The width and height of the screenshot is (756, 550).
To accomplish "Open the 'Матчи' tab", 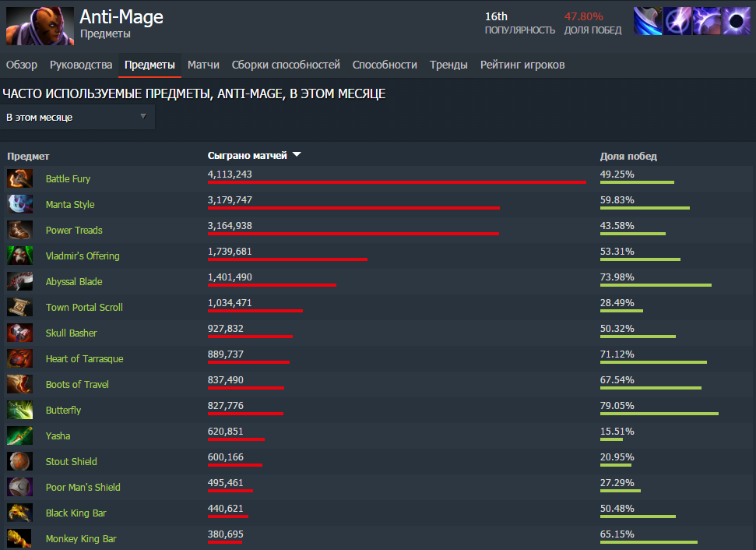I will (203, 65).
